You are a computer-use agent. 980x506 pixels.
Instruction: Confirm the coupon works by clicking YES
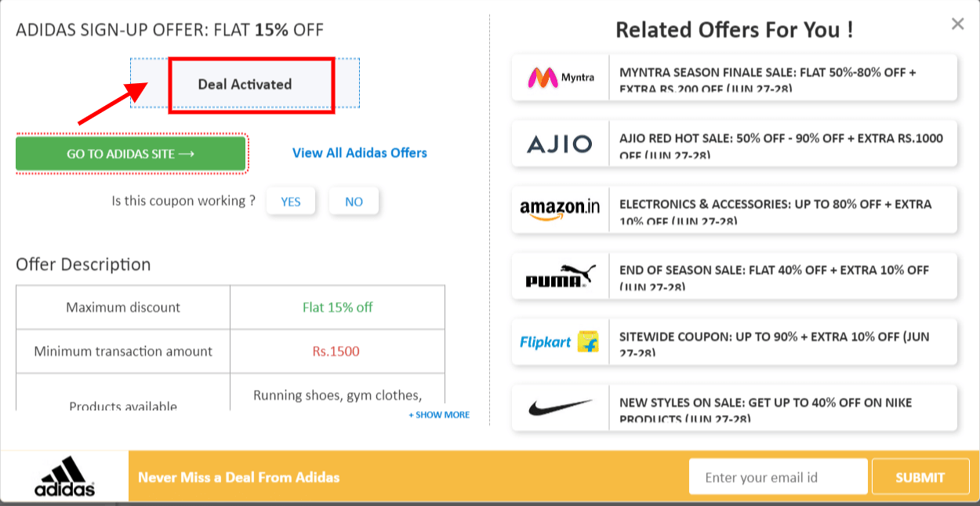[291, 201]
